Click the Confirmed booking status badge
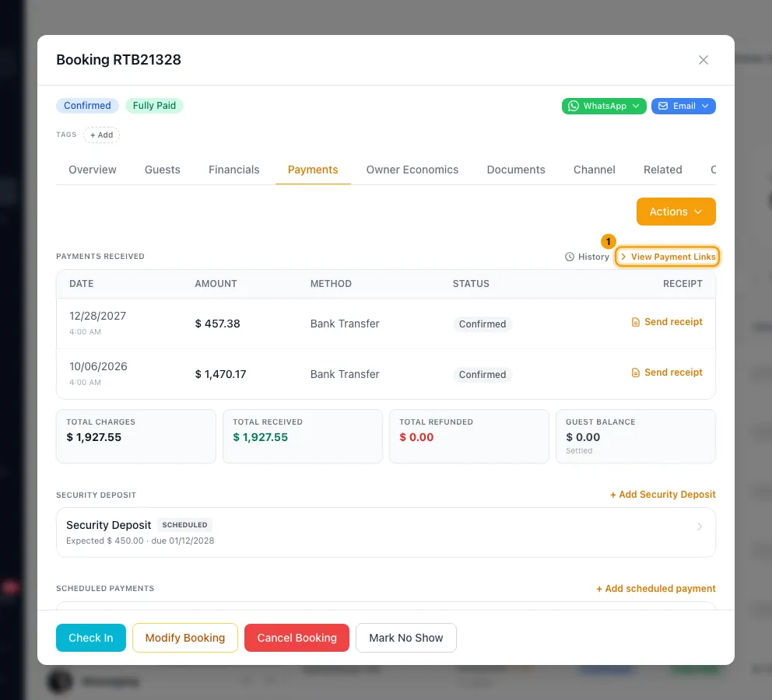 point(87,106)
